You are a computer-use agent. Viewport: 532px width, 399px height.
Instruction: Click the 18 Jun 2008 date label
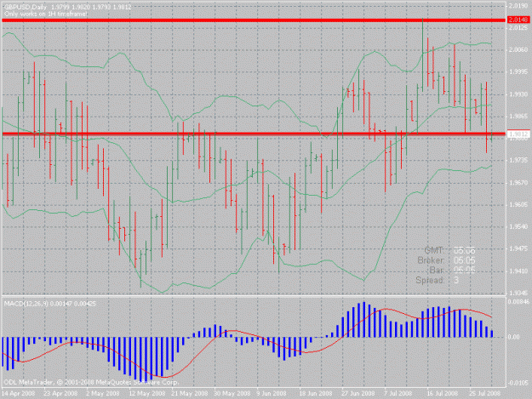click(316, 393)
